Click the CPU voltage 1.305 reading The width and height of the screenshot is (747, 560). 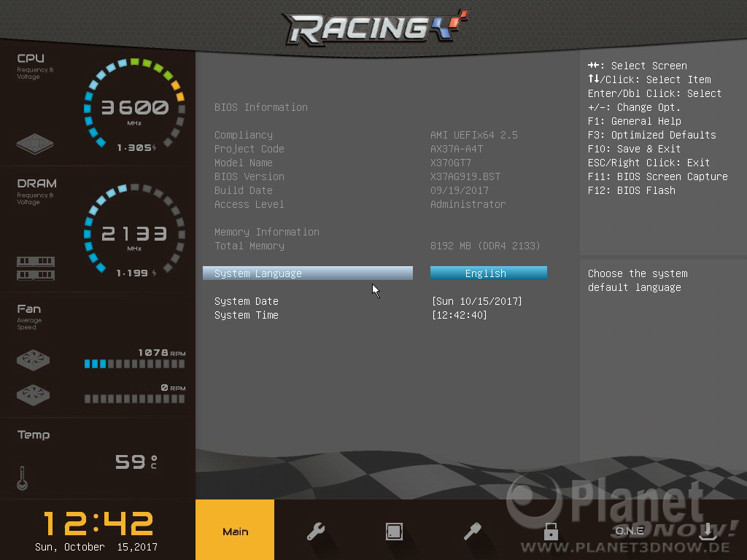pos(136,147)
